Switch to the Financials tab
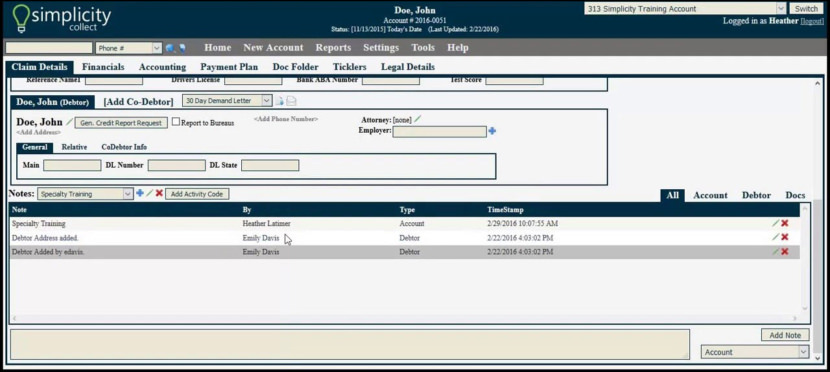This screenshot has width=830, height=372. click(103, 67)
